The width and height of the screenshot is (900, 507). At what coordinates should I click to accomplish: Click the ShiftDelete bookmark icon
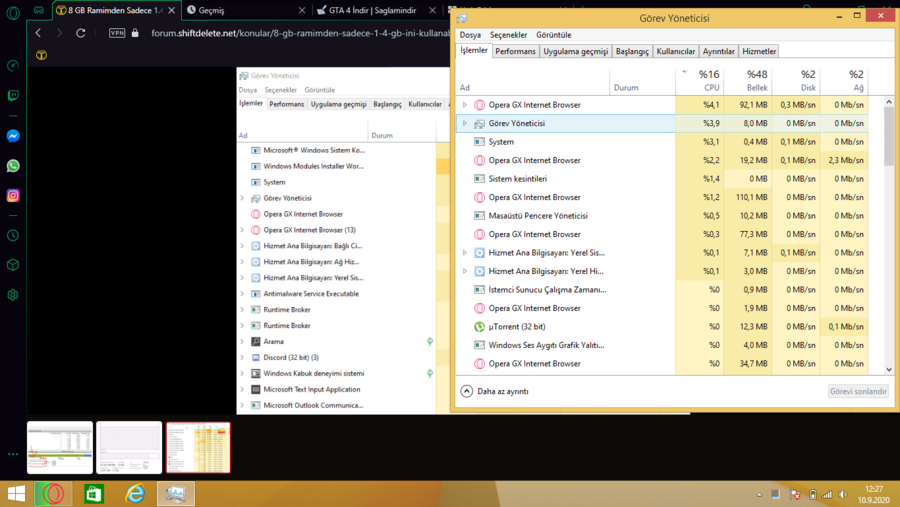[41, 55]
